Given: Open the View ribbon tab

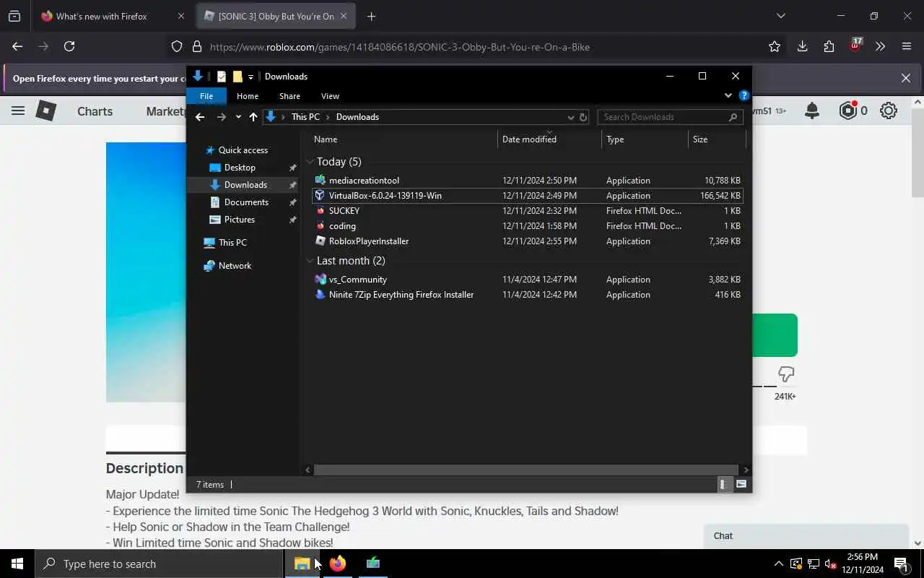Looking at the screenshot, I should coord(330,96).
